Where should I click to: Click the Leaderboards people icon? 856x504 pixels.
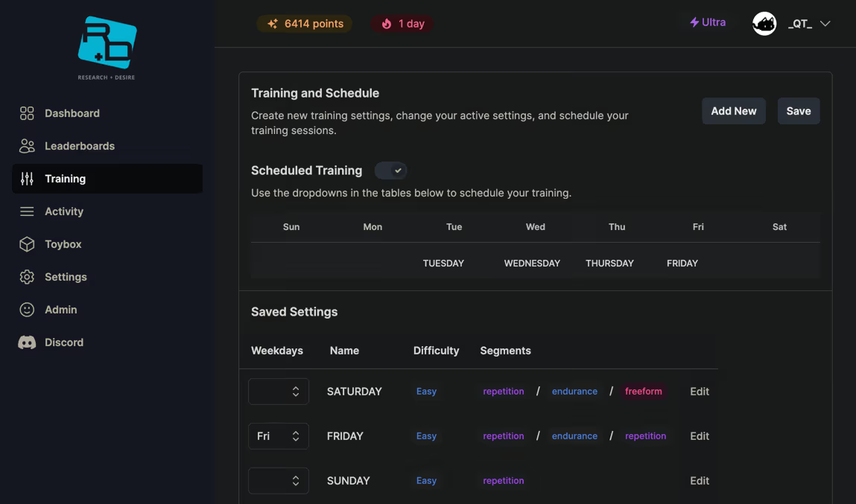click(x=27, y=146)
